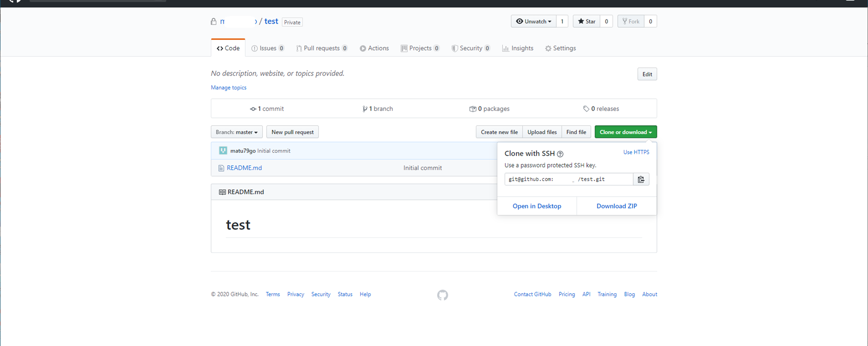Click the matu79go avatar in the commit row
This screenshot has height=346, width=868.
[x=223, y=151]
